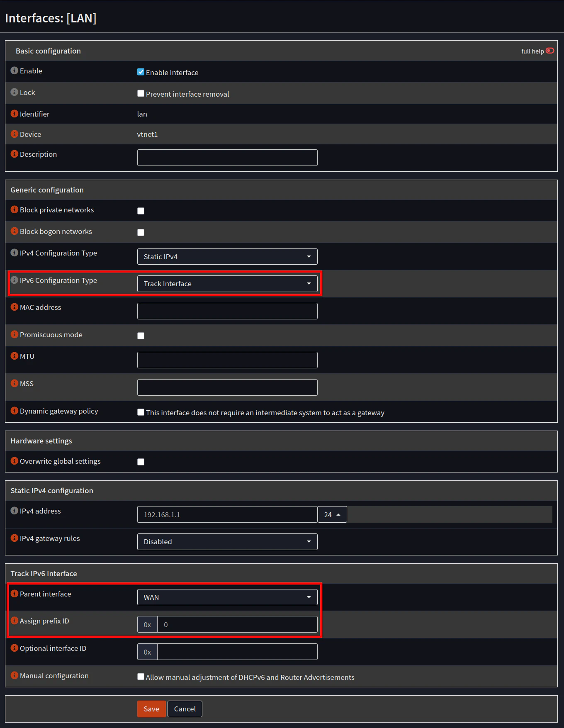This screenshot has height=728, width=564.
Task: Show help for MAC address field
Action: click(14, 307)
